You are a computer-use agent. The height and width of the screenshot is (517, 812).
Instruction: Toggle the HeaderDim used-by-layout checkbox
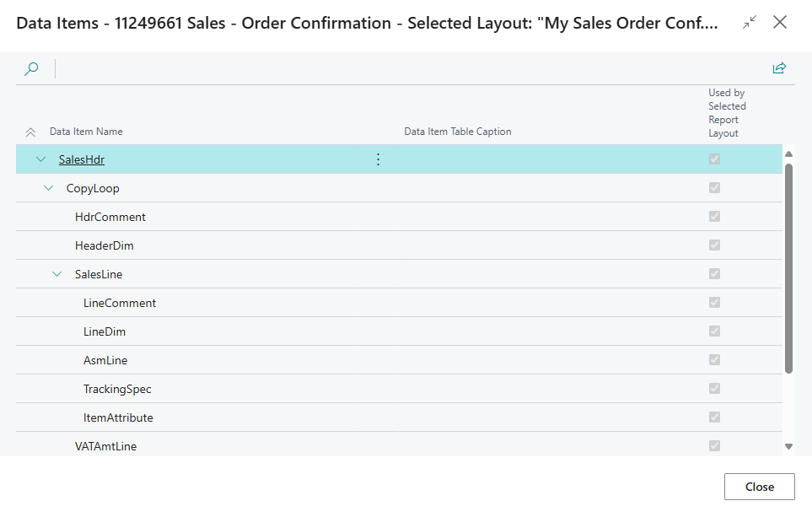(x=715, y=245)
